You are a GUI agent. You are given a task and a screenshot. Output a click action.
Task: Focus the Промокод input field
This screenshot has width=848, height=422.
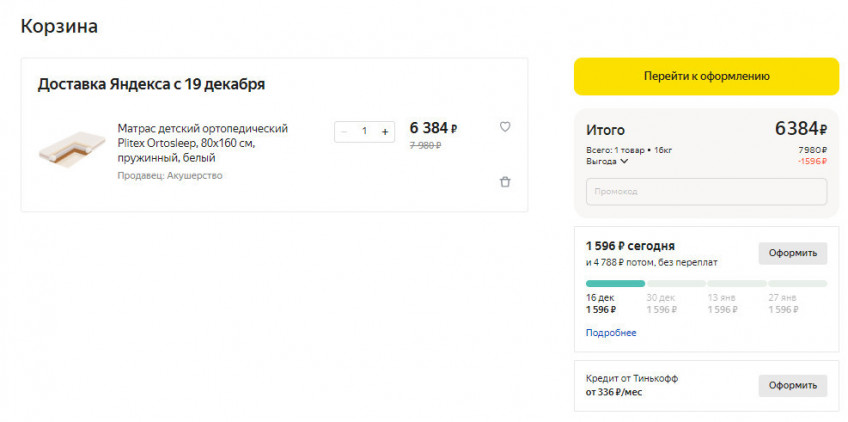(x=706, y=191)
